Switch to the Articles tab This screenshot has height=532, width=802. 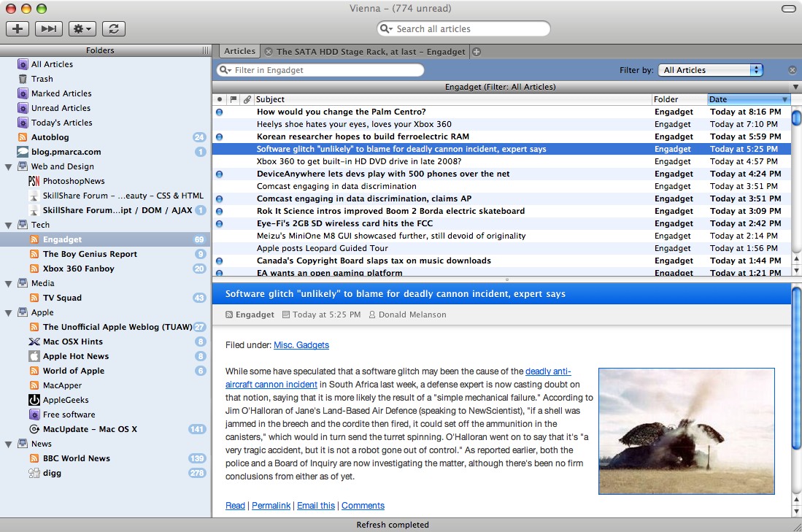[239, 51]
